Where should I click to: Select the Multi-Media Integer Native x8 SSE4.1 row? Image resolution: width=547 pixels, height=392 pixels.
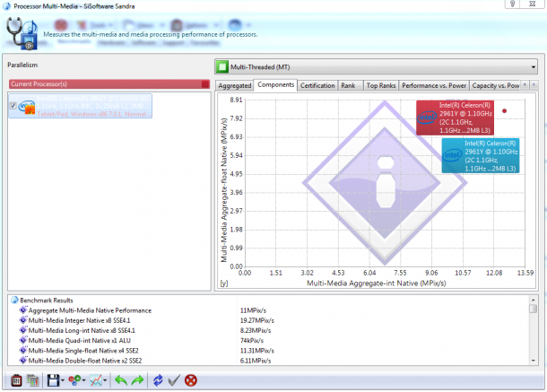[79, 320]
